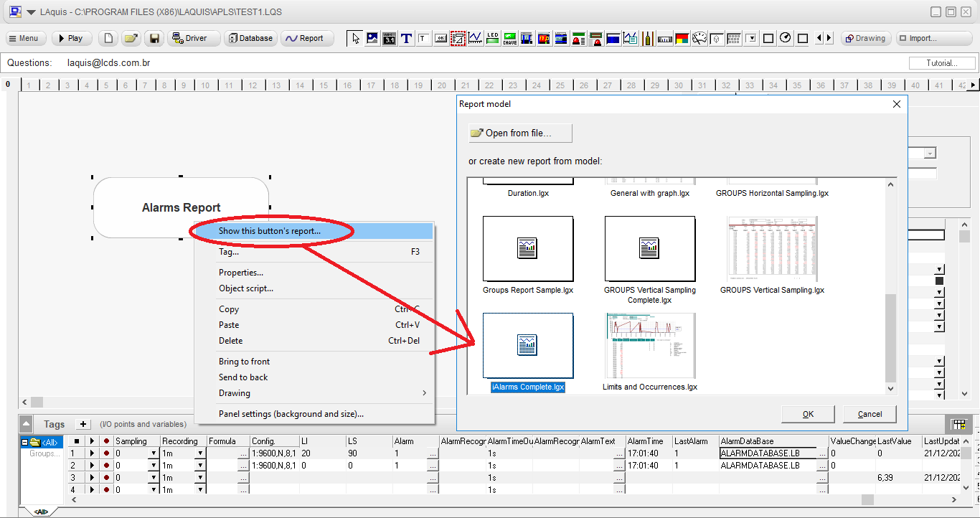Click the table grid icon above tags
The width and height of the screenshot is (980, 518).
click(958, 424)
